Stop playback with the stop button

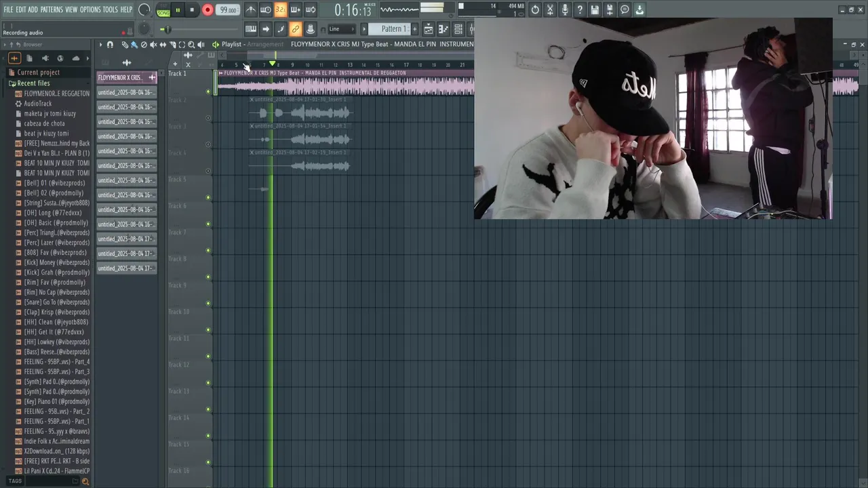point(192,9)
